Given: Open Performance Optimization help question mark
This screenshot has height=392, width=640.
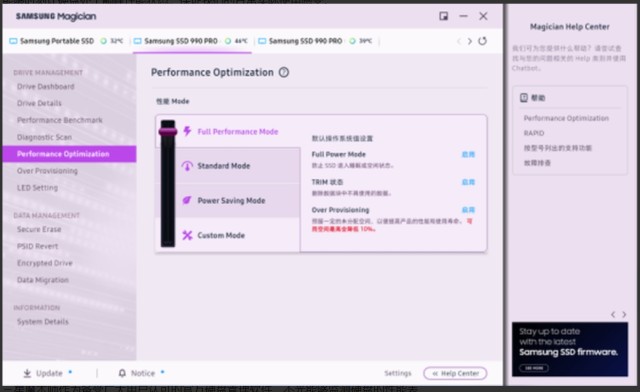Looking at the screenshot, I should point(284,72).
